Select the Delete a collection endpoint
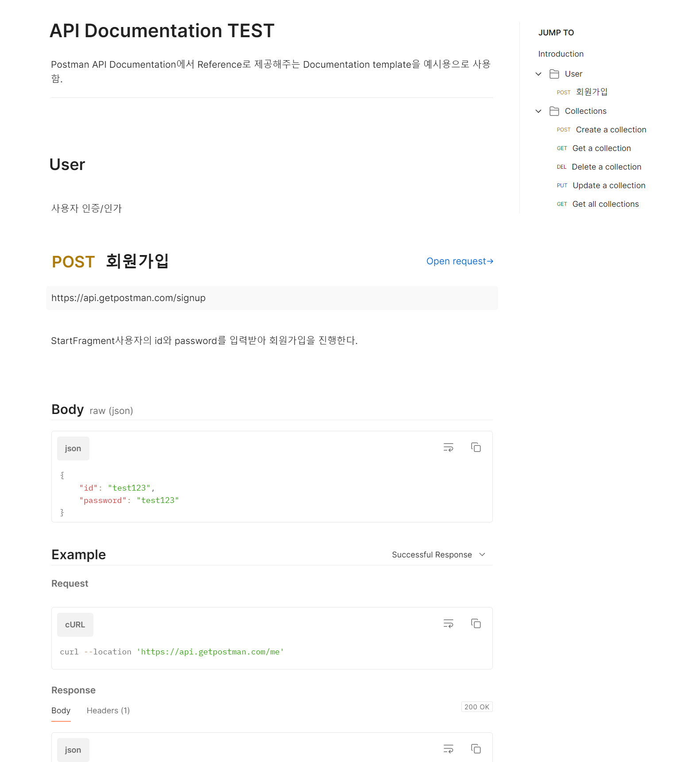Screen dimensions: 700x762 point(606,166)
